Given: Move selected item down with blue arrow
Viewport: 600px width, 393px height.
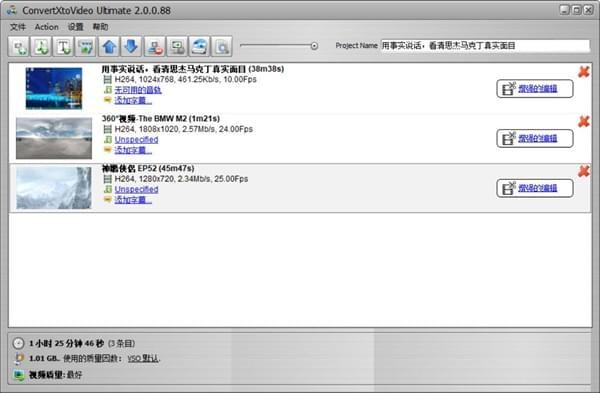Looking at the screenshot, I should point(131,47).
